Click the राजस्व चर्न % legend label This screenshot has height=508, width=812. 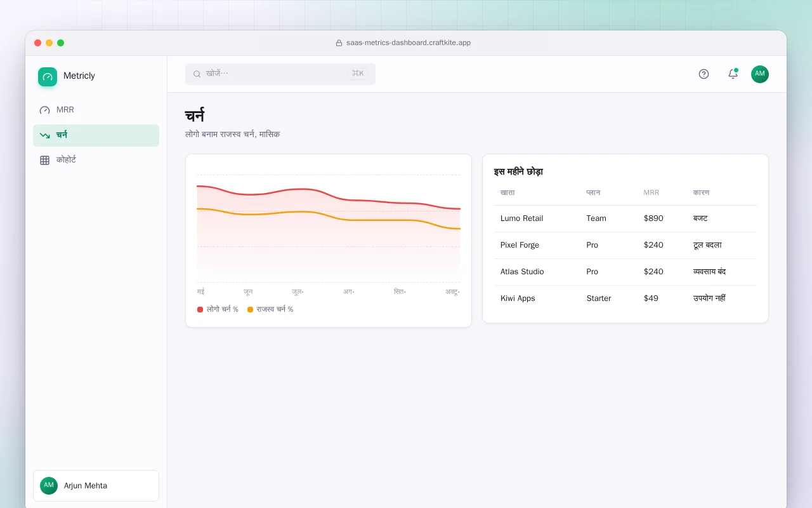point(275,310)
